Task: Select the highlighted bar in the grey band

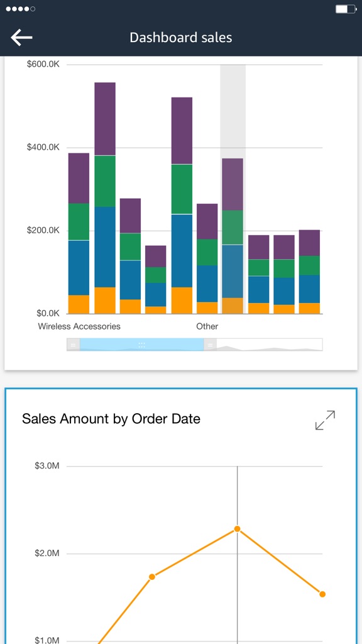Action: point(234,233)
